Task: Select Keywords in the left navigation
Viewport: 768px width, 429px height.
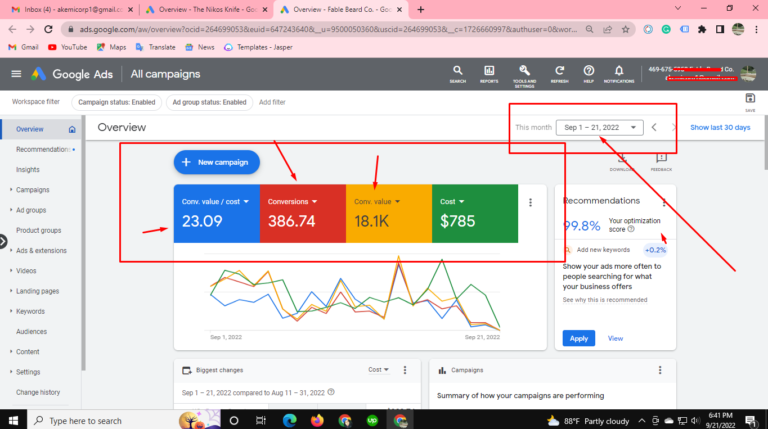Action: point(30,311)
